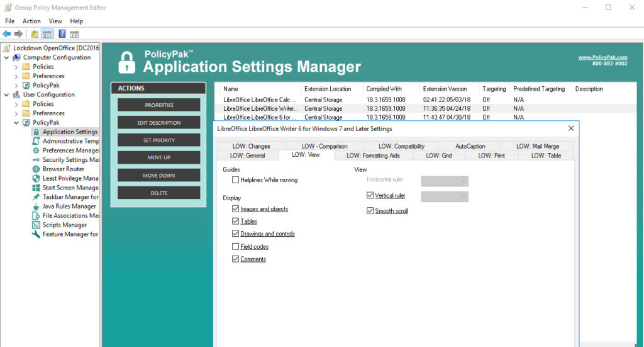
Task: Click the Computer Configuration node icon
Action: 16,57
